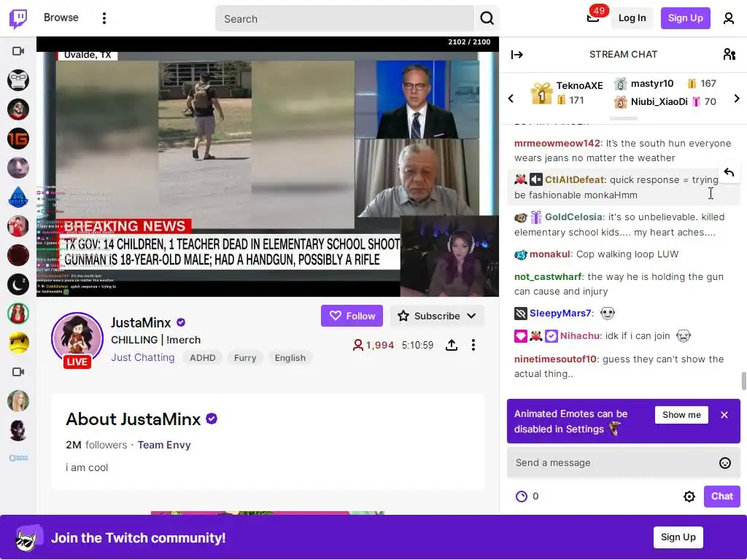Open the crescent moon channel avatar in sidebar

pos(18,284)
